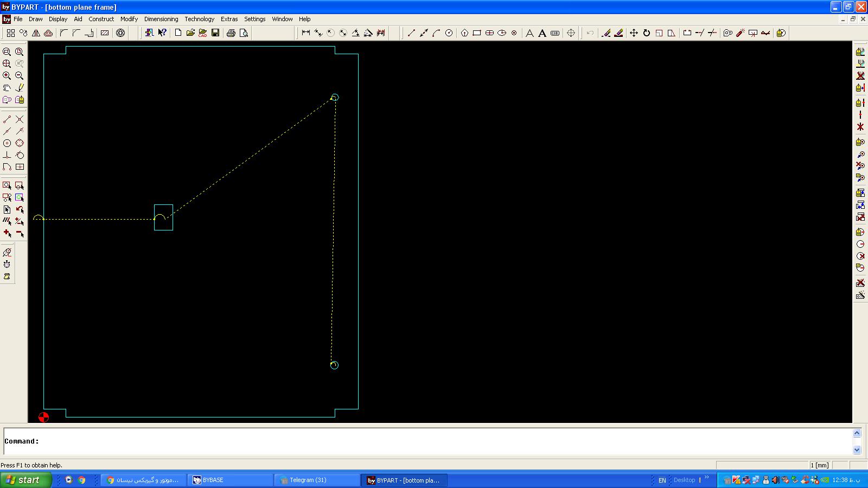Click the Chrome taskbar window button
This screenshot has height=488, width=868.
tap(144, 480)
